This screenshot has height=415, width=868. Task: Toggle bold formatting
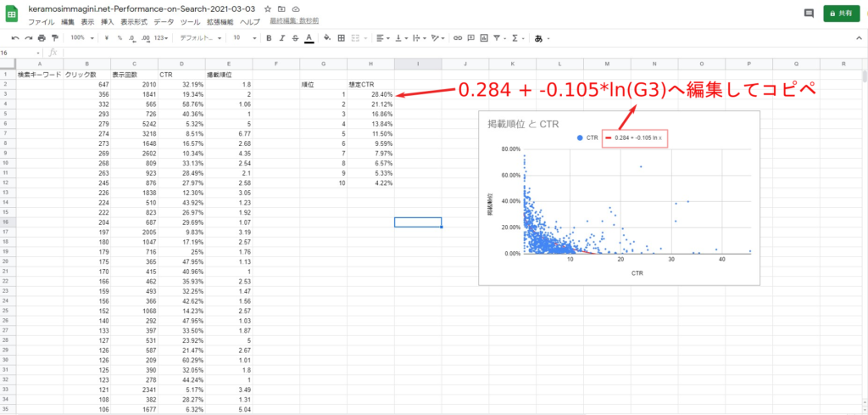click(270, 38)
